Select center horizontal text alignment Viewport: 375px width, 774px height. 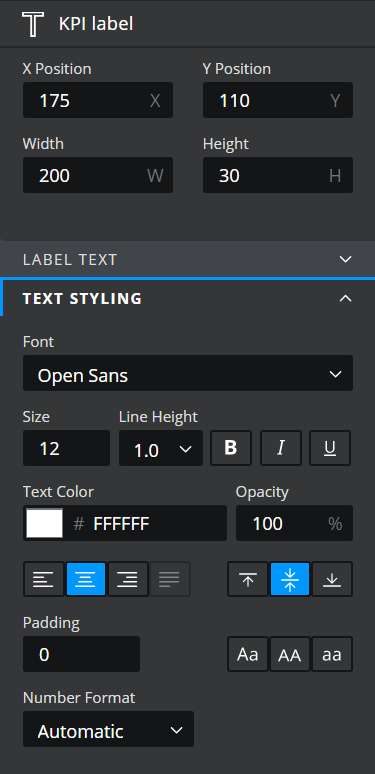[86, 579]
